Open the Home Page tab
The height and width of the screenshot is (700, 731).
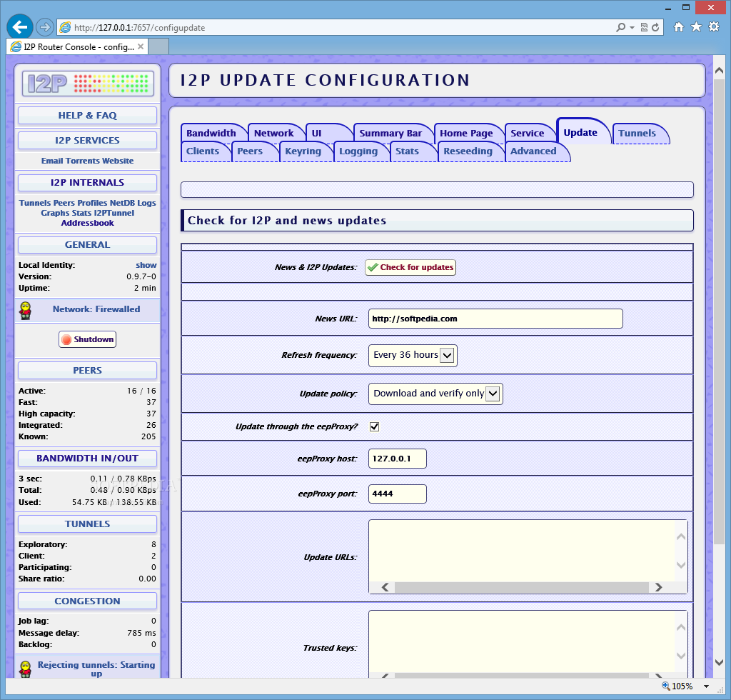tap(466, 134)
